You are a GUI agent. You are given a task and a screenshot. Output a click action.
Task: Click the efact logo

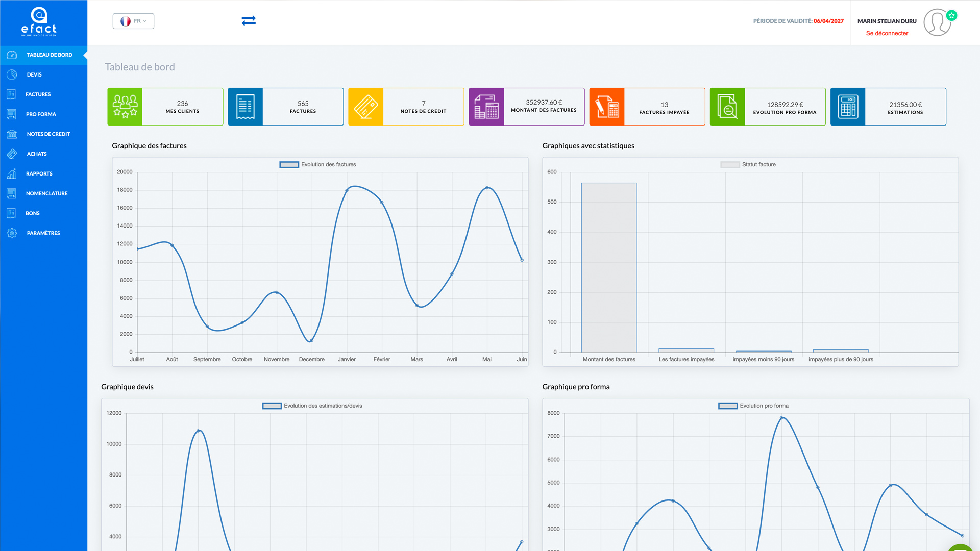tap(39, 21)
